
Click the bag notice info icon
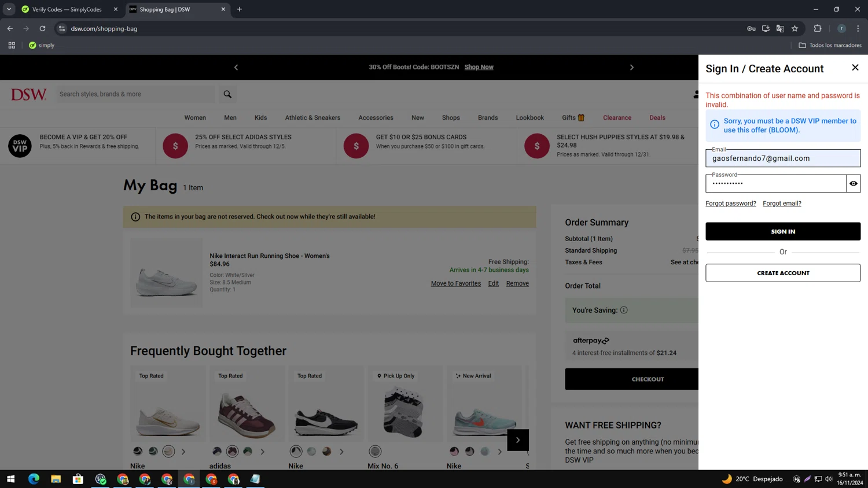coord(135,217)
